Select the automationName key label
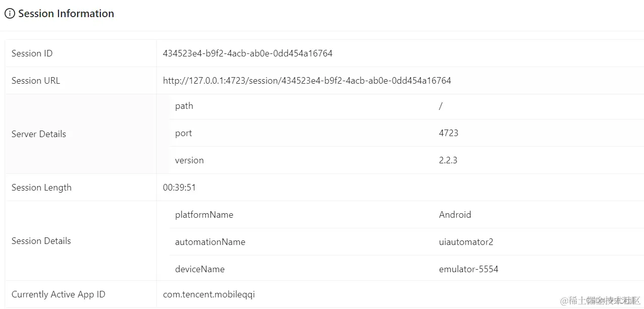 [x=210, y=242]
